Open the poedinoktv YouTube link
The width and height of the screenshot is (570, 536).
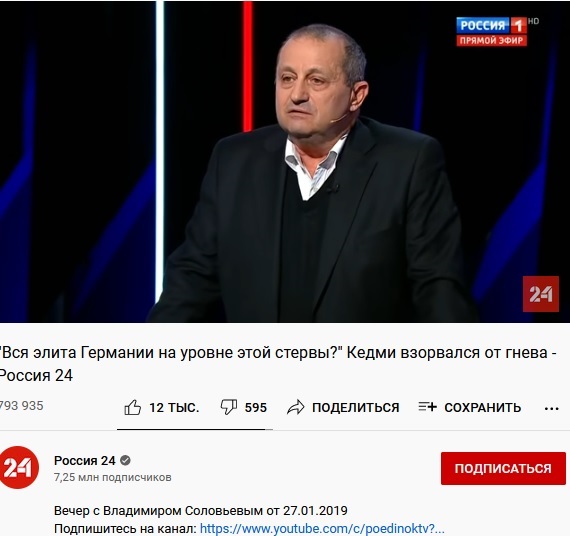click(x=322, y=528)
